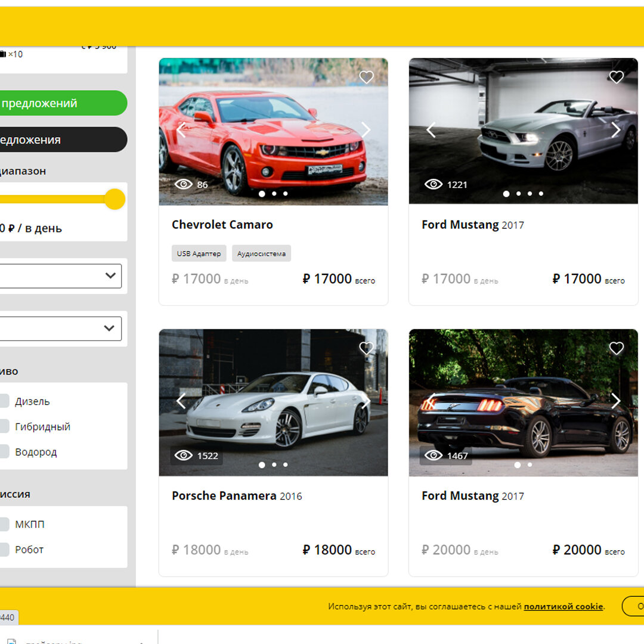The image size is (644, 644).
Task: Select second photo dot on black Ford Mustang
Action: click(530, 465)
